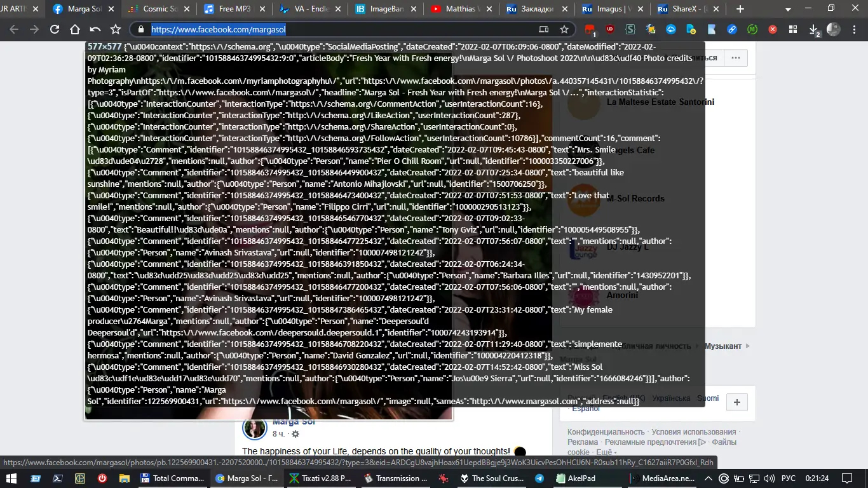
Task: Close the Marga Sol tab
Action: [x=112, y=9]
